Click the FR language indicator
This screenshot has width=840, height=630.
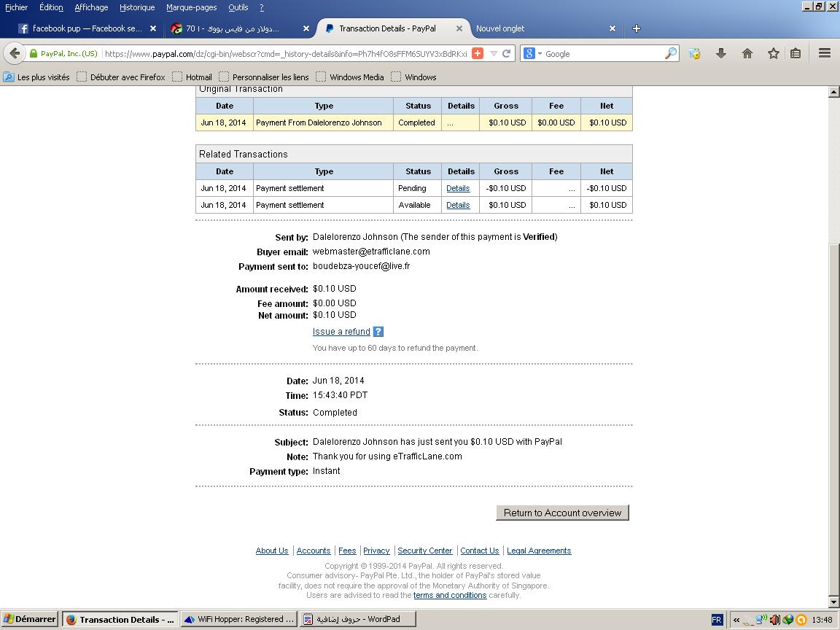[717, 620]
